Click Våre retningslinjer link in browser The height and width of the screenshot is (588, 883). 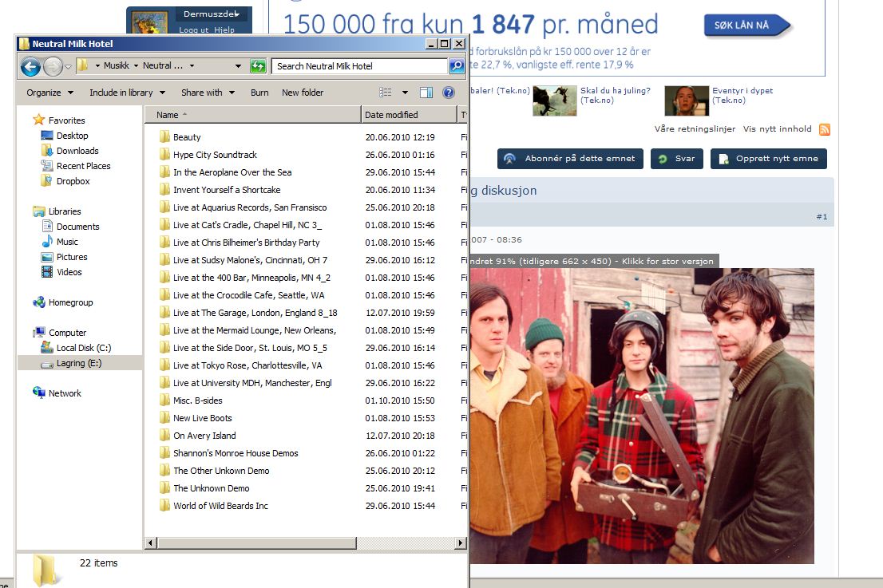pyautogui.click(x=695, y=129)
